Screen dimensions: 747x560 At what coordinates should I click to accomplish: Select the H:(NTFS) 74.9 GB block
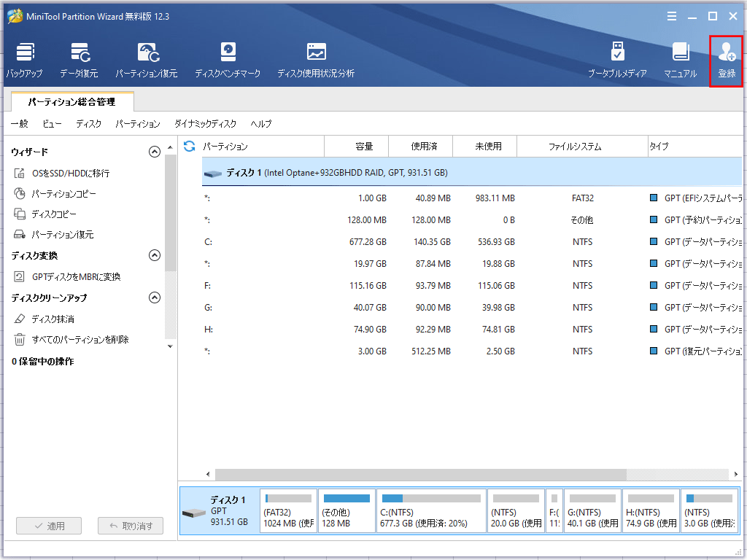pyautogui.click(x=651, y=511)
